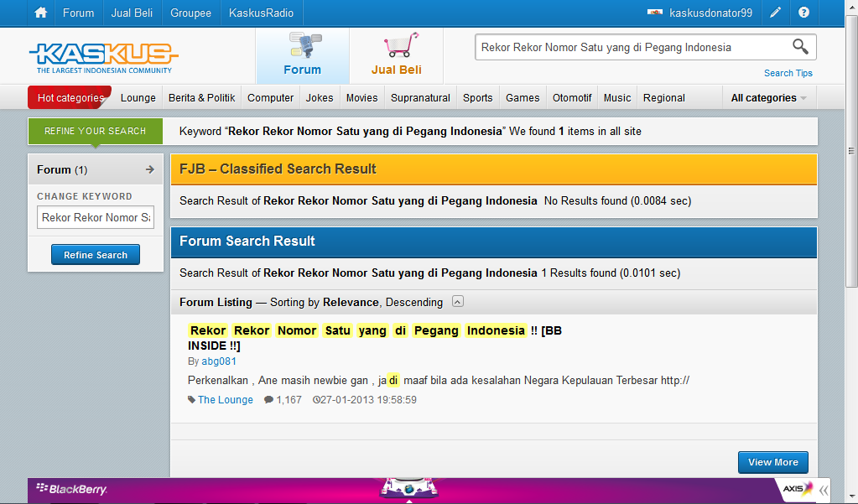Click the Kaskus logo
The width and height of the screenshot is (858, 504).
[103, 56]
